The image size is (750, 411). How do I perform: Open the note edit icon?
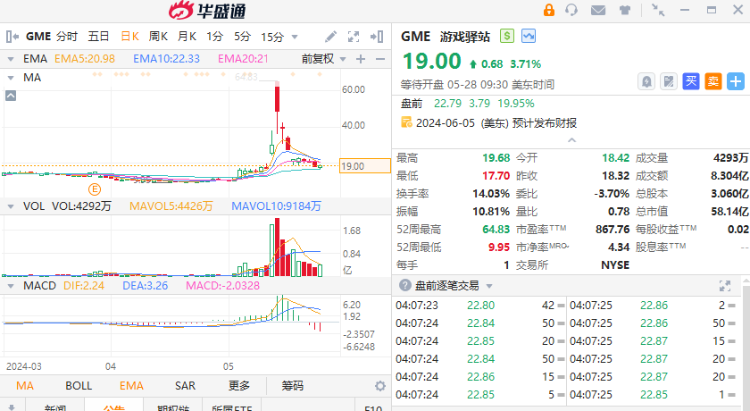tap(668, 81)
